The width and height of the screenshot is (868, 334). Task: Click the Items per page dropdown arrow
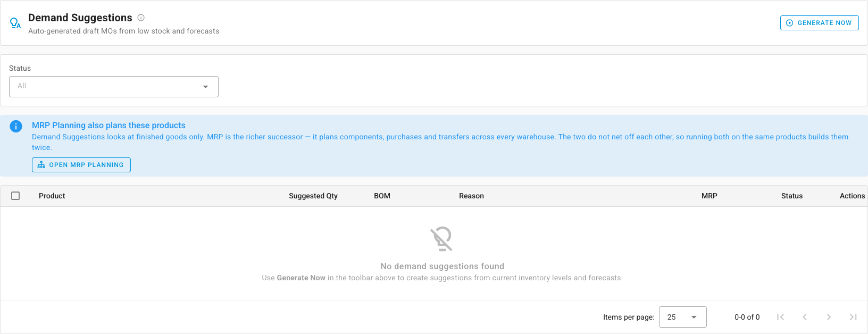694,317
